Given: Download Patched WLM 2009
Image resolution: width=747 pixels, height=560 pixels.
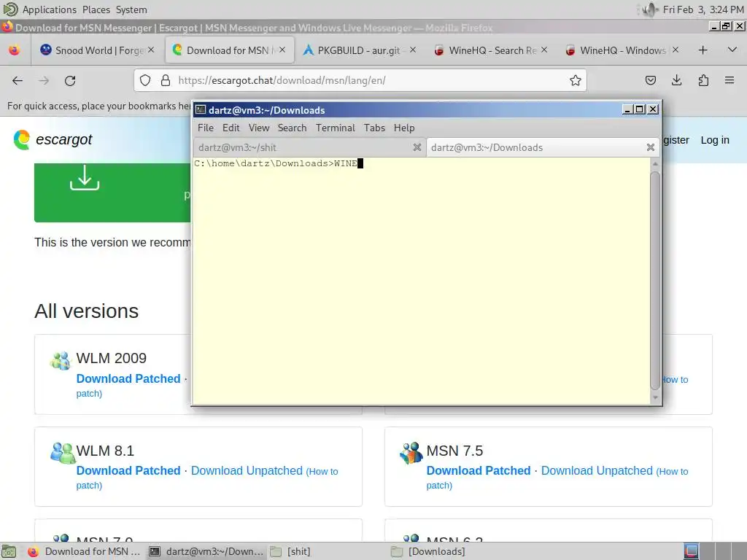Looking at the screenshot, I should click(128, 378).
